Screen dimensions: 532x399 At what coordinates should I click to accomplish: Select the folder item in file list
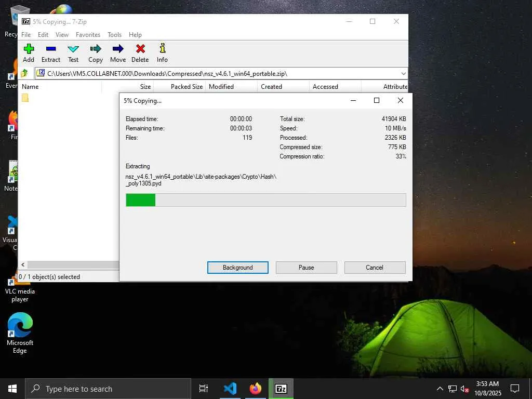(x=25, y=98)
